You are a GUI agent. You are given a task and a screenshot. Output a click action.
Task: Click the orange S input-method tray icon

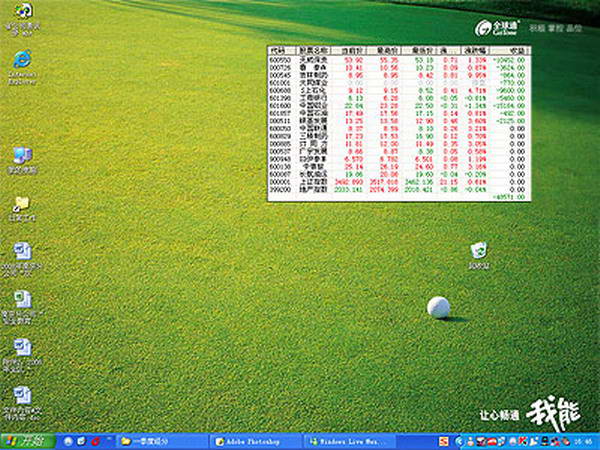(x=443, y=442)
